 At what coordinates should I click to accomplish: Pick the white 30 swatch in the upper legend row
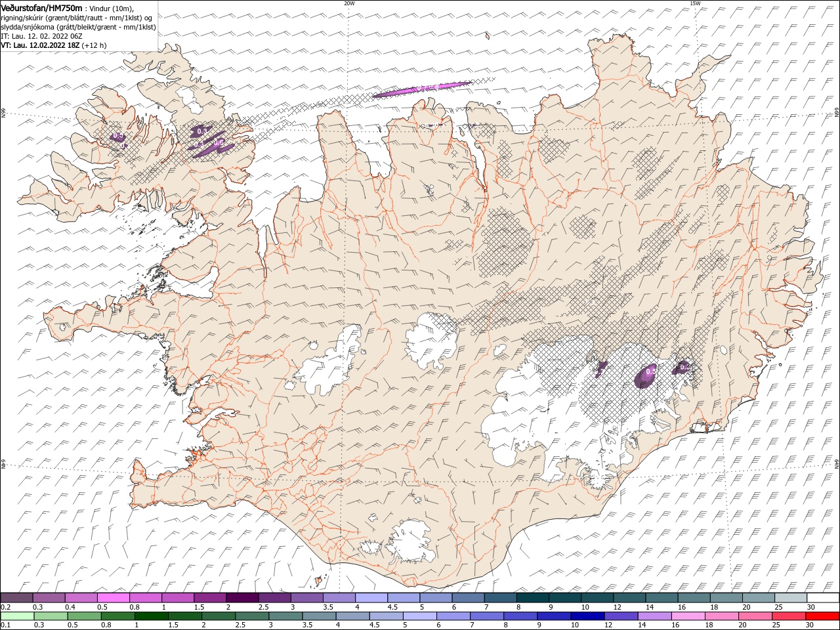[x=824, y=597]
